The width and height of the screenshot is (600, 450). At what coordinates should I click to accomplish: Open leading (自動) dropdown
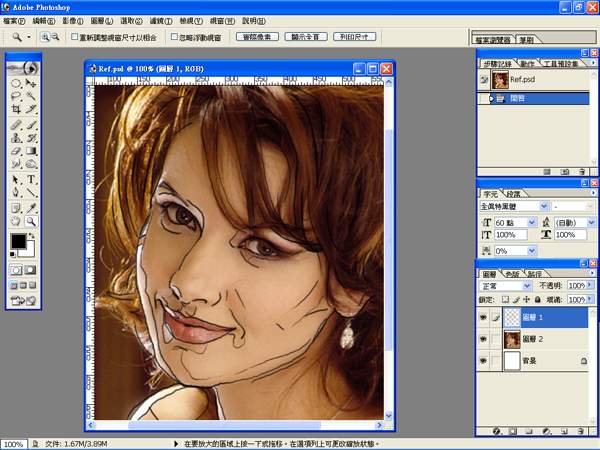point(591,222)
